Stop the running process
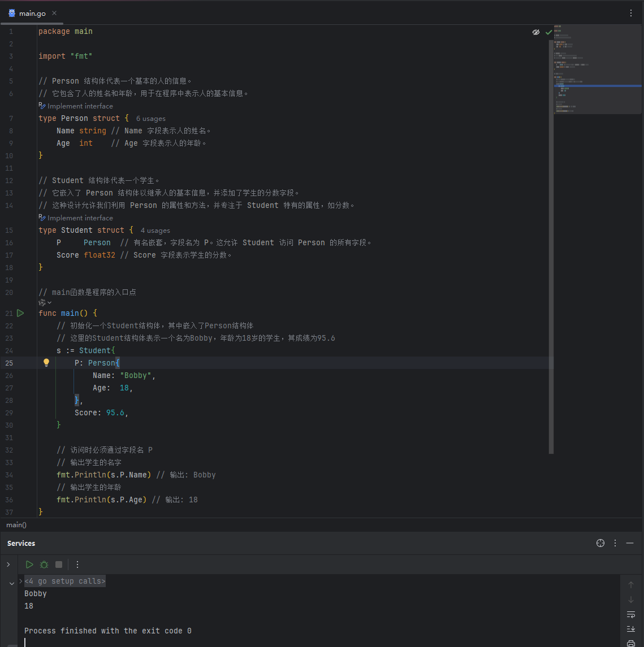The image size is (644, 647). click(59, 565)
